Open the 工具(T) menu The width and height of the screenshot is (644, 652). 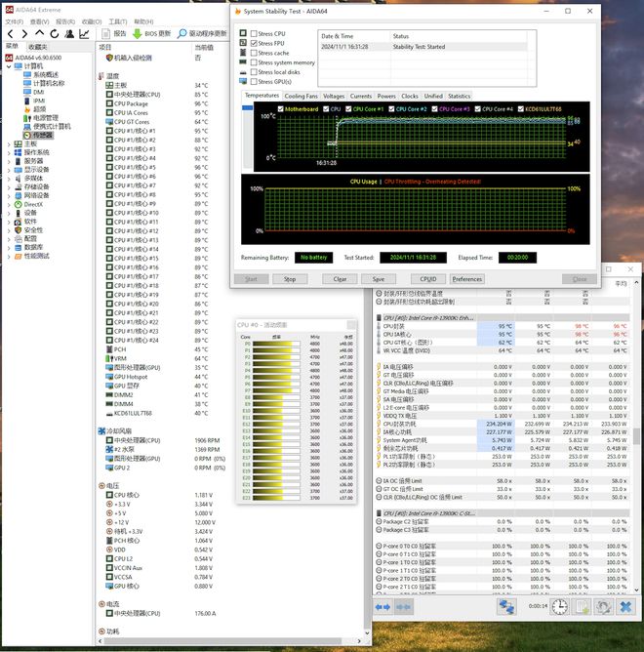pyautogui.click(x=118, y=21)
